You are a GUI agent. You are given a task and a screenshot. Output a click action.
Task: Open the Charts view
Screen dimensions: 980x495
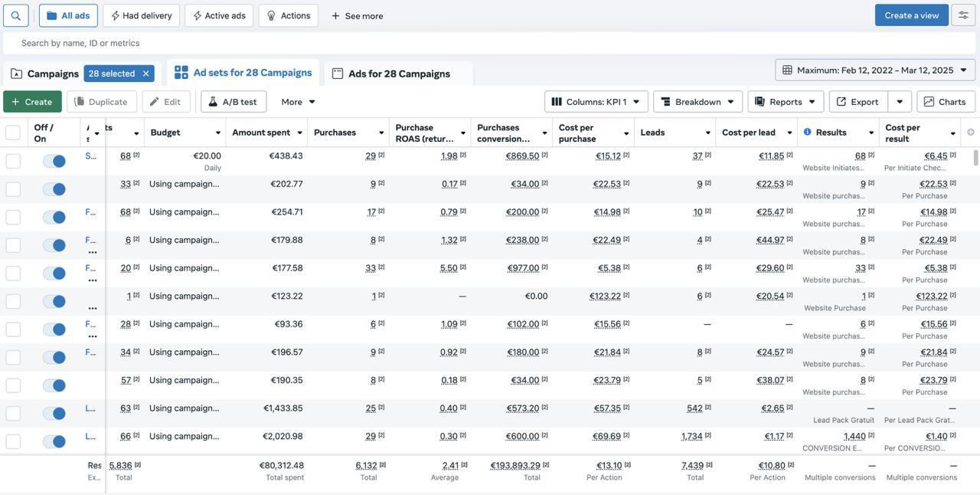(x=946, y=102)
